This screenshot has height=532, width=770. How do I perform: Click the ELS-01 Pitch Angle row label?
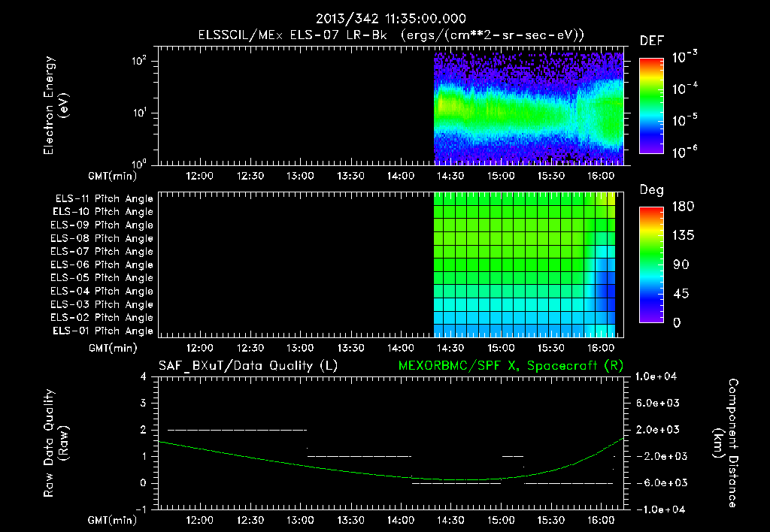point(103,331)
